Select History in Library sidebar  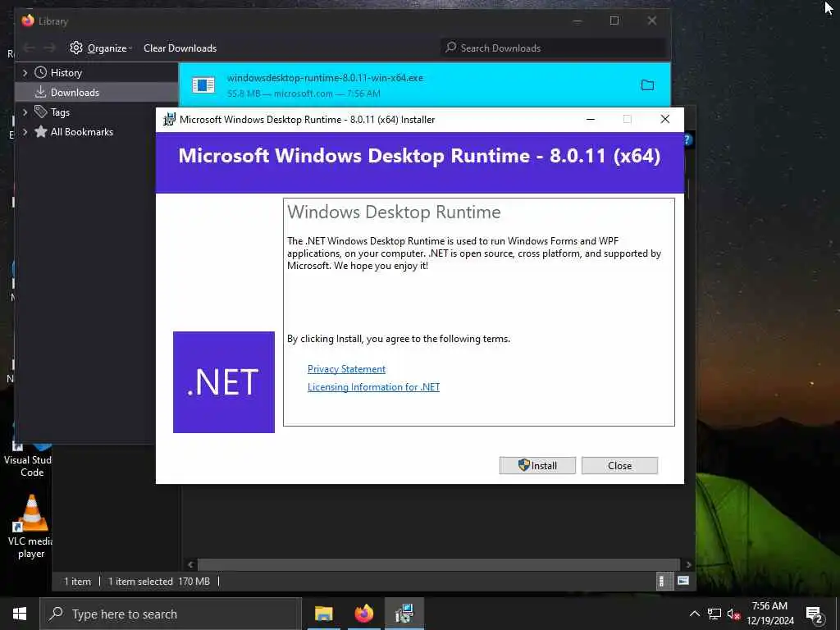coord(66,73)
